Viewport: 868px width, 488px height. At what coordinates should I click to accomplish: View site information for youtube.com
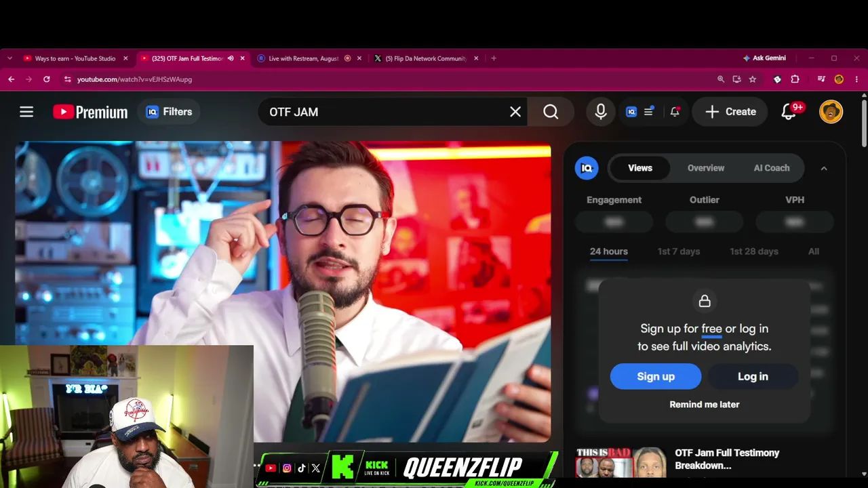(67, 79)
